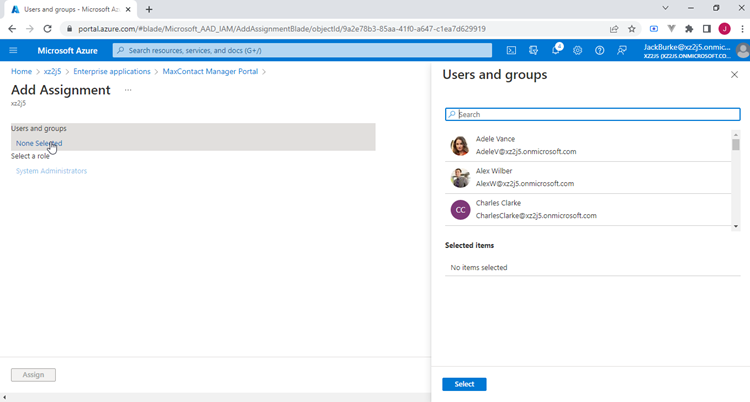Select user Alex Wilber
750x402 pixels.
pyautogui.click(x=588, y=178)
